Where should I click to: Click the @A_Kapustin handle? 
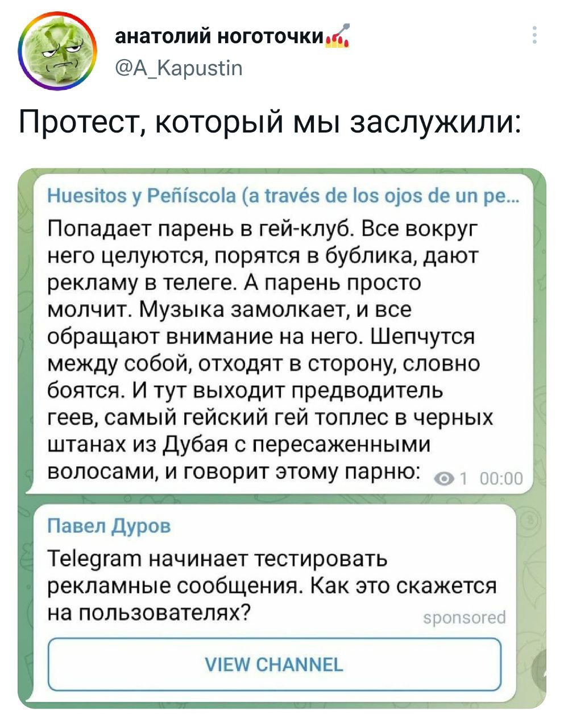point(179,69)
